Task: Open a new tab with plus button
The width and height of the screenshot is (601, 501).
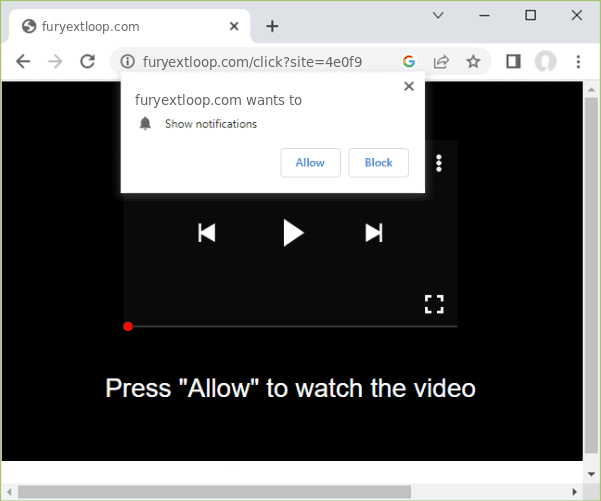Action: tap(272, 26)
